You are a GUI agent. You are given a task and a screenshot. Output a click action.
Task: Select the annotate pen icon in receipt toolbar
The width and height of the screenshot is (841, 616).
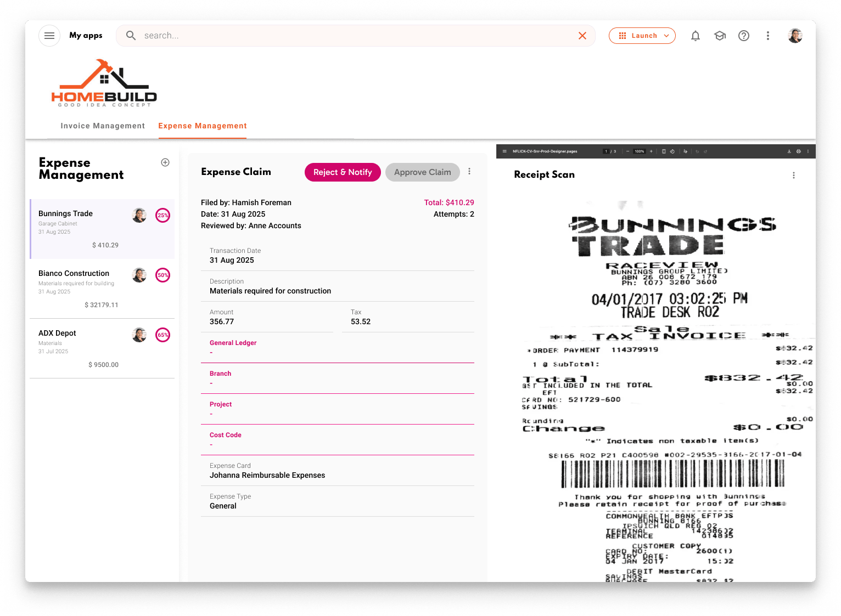(685, 151)
